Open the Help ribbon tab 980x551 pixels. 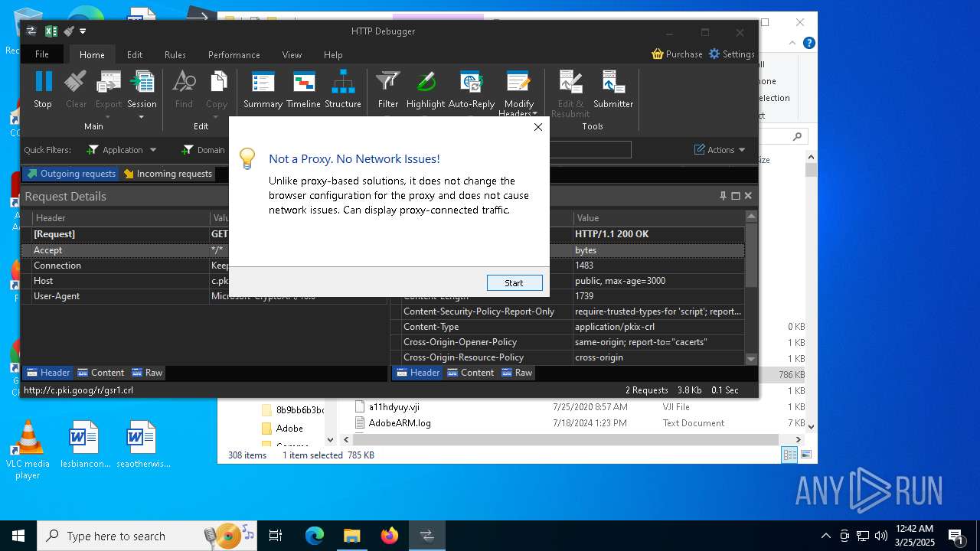[333, 55]
